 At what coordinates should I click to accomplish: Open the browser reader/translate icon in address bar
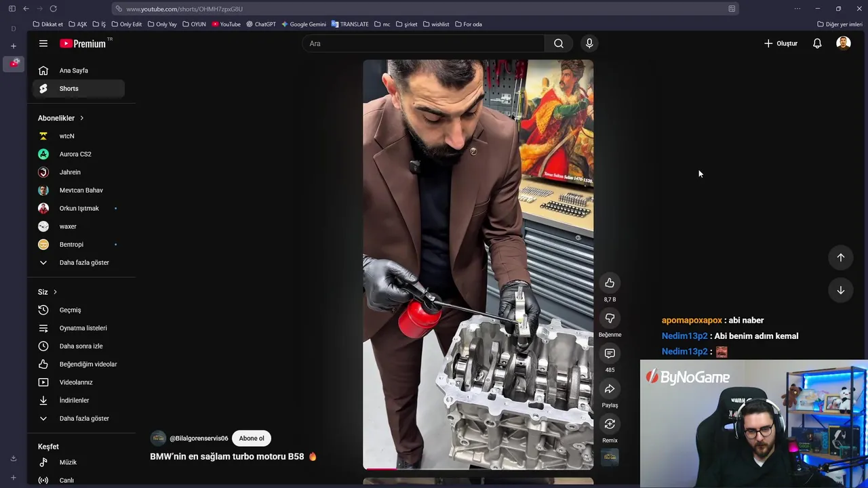tap(732, 9)
